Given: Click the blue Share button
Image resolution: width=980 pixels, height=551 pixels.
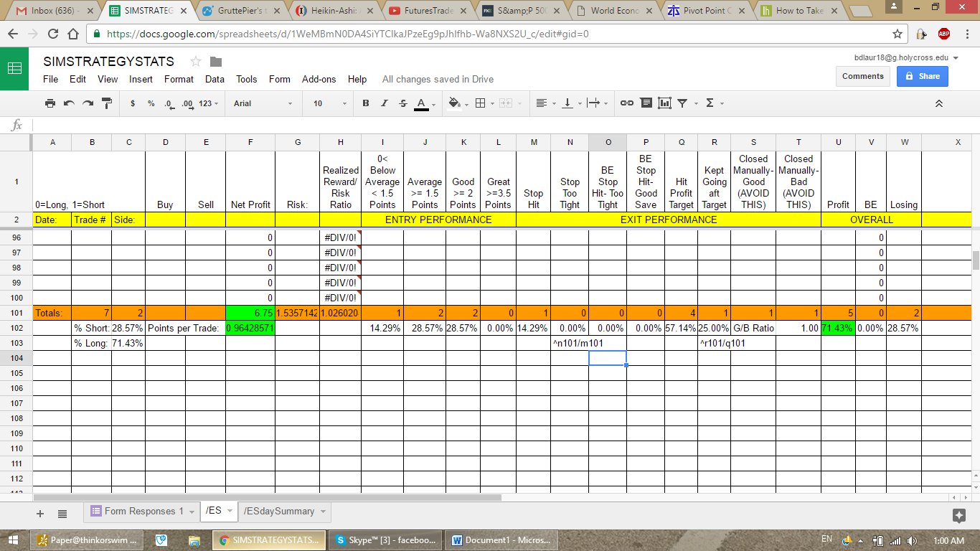Looking at the screenshot, I should pos(922,76).
